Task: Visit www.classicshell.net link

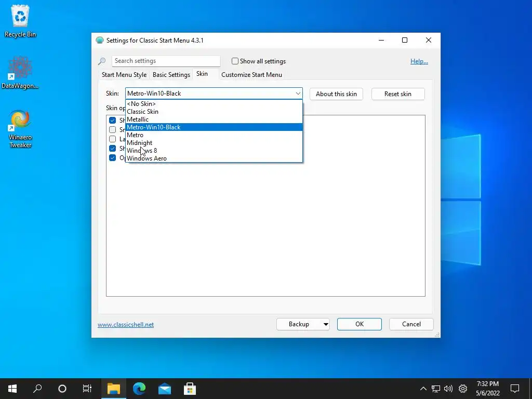Action: tap(126, 325)
